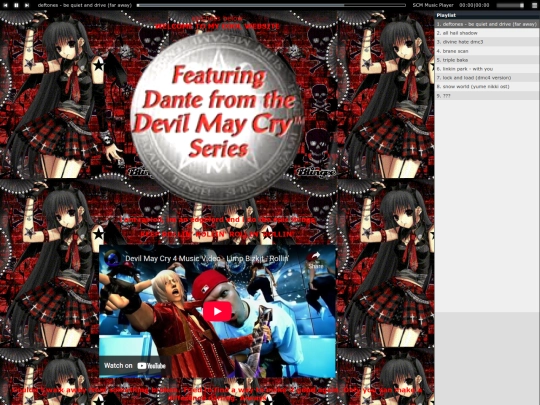Open the SCM Music Player link
Viewport: 540px width, 405px height.
point(433,5)
